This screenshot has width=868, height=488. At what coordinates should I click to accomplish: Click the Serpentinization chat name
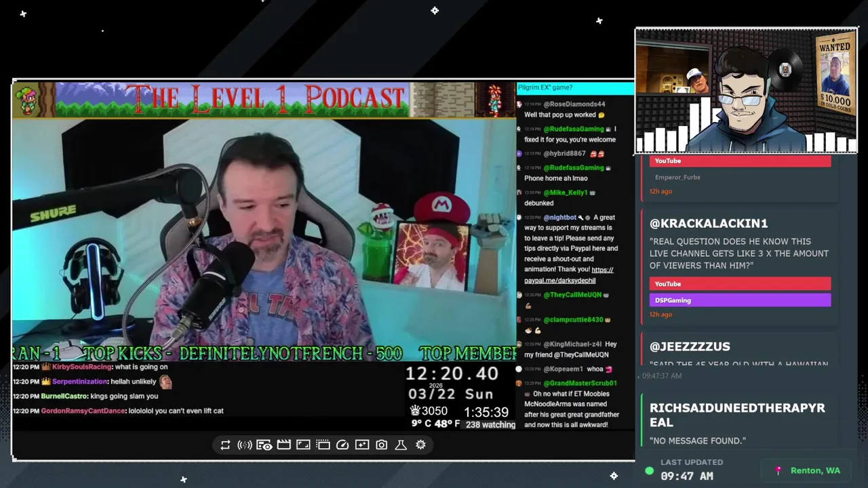(80, 382)
